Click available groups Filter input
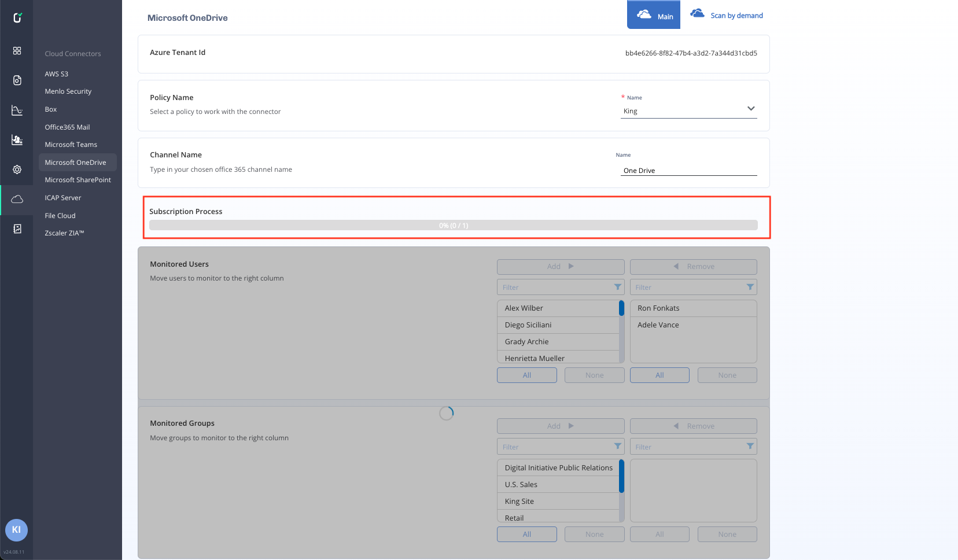 click(x=561, y=447)
